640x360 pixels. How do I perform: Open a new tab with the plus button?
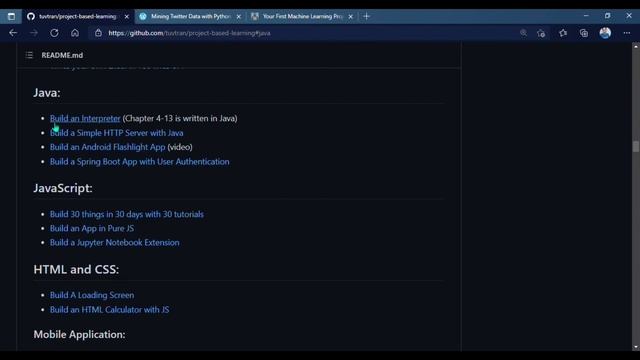(367, 16)
